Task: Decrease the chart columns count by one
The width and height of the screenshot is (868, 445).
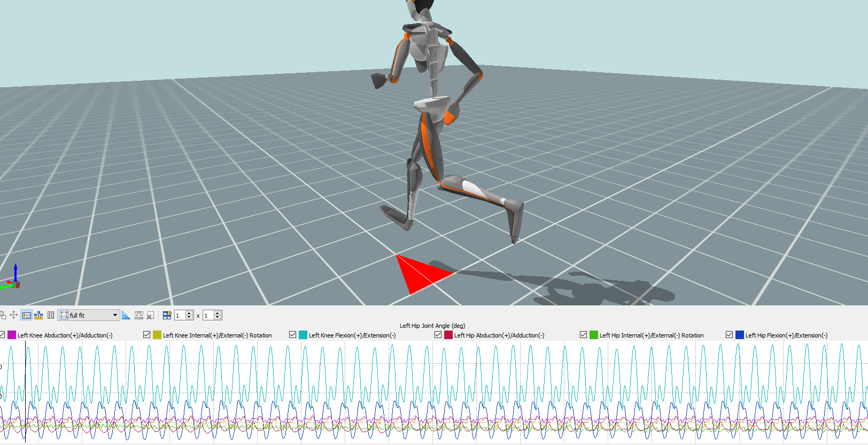Action: 218,318
